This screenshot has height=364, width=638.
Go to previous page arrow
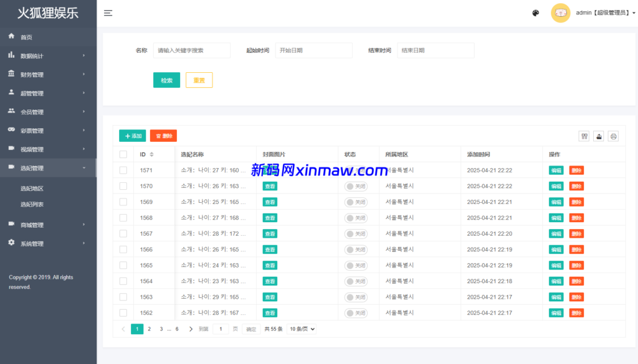click(x=123, y=329)
